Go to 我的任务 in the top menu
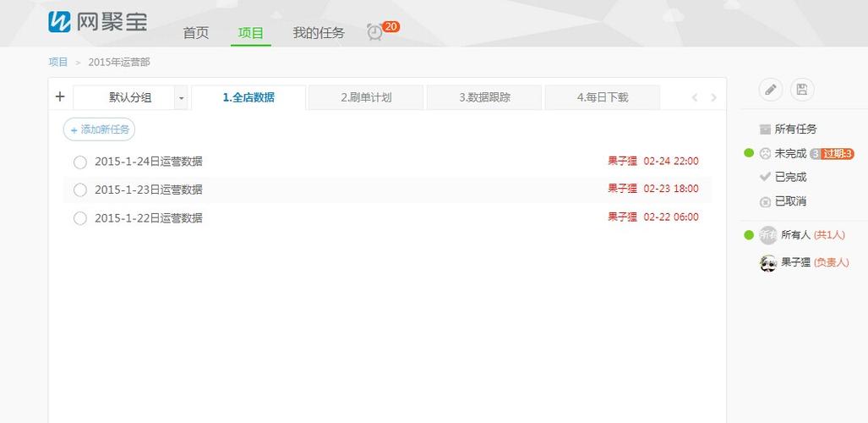 (319, 33)
